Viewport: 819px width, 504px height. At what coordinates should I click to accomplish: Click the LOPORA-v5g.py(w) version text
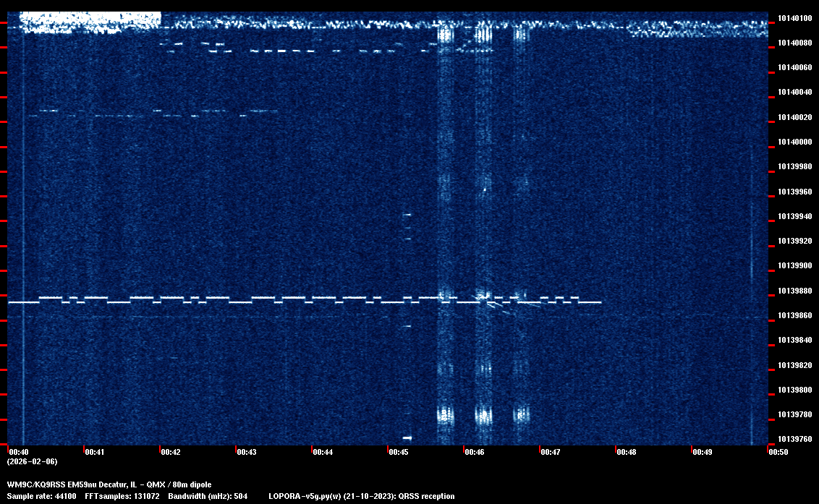point(305,496)
